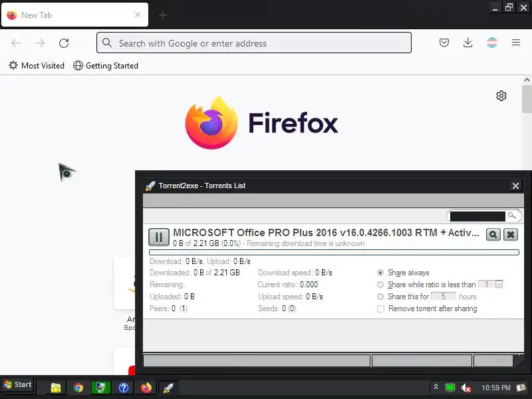Click the Peers: 0 (1) entry
The width and height of the screenshot is (532, 399).
tap(168, 309)
